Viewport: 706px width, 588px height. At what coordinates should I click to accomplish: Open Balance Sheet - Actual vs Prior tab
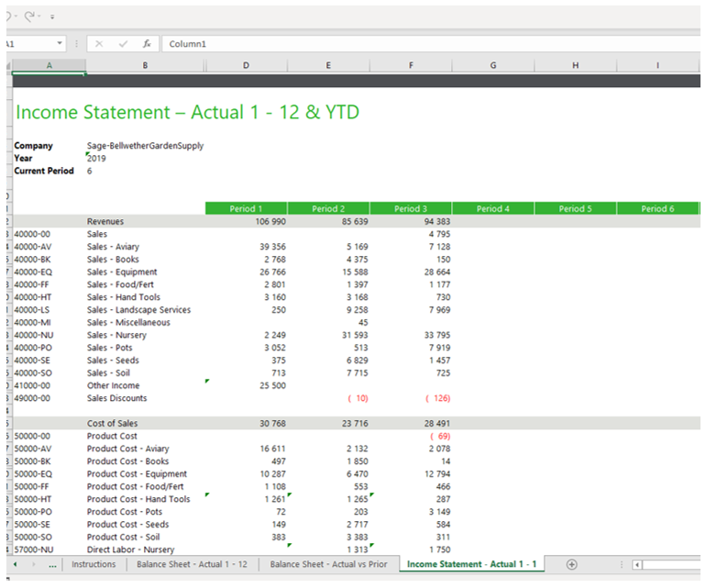pos(328,564)
